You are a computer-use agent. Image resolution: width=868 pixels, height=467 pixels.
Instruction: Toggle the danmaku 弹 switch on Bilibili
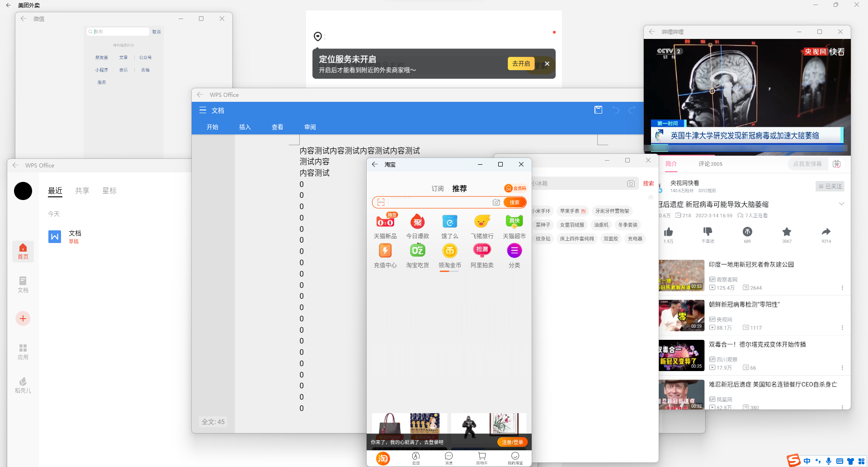(837, 164)
